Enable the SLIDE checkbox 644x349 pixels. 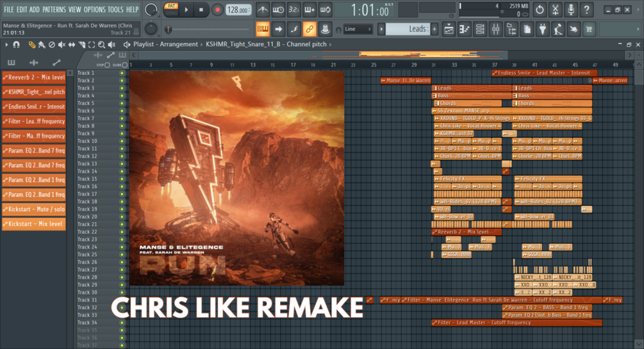coord(125,65)
